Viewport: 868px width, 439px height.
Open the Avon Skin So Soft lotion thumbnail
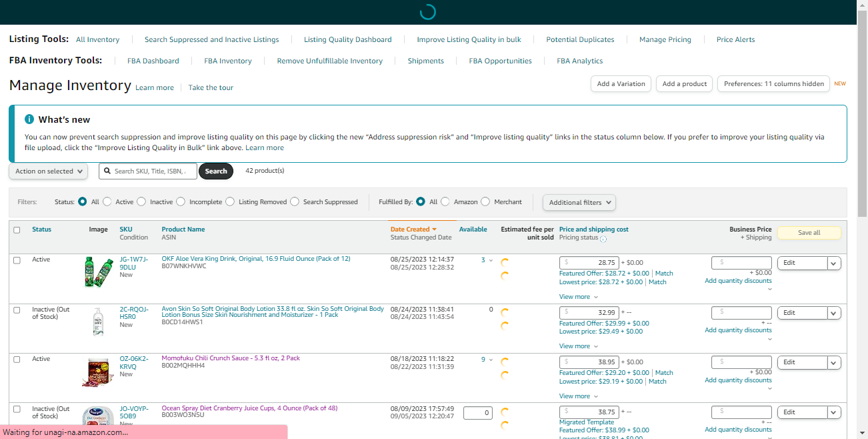(99, 322)
